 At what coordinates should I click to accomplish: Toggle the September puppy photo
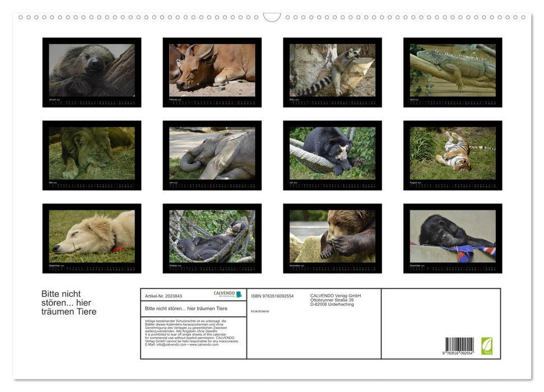point(91,239)
